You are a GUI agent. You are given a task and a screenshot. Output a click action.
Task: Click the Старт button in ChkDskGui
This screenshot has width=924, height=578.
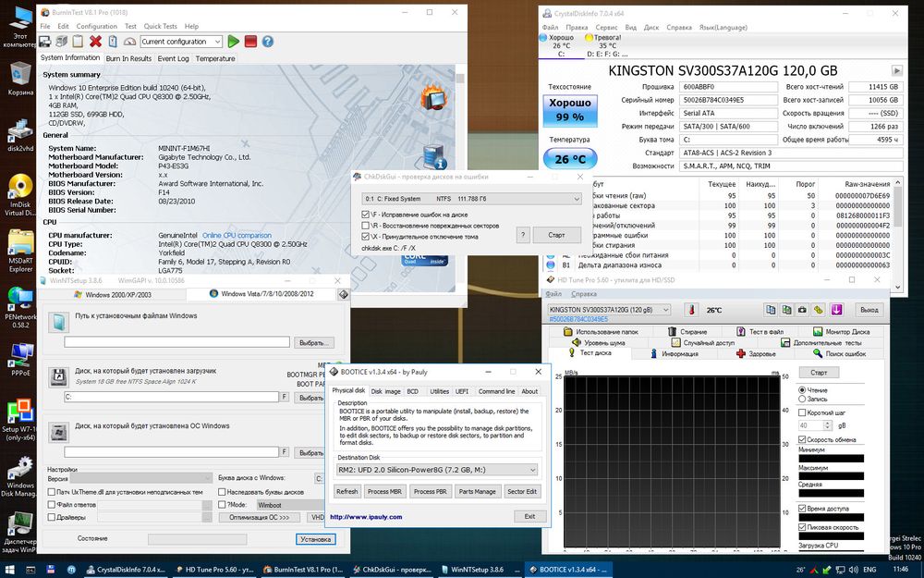pos(556,235)
